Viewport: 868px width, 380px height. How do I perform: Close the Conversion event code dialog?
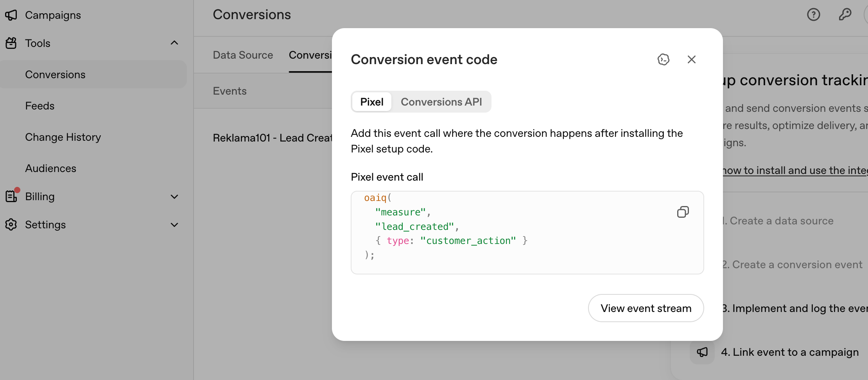(691, 59)
